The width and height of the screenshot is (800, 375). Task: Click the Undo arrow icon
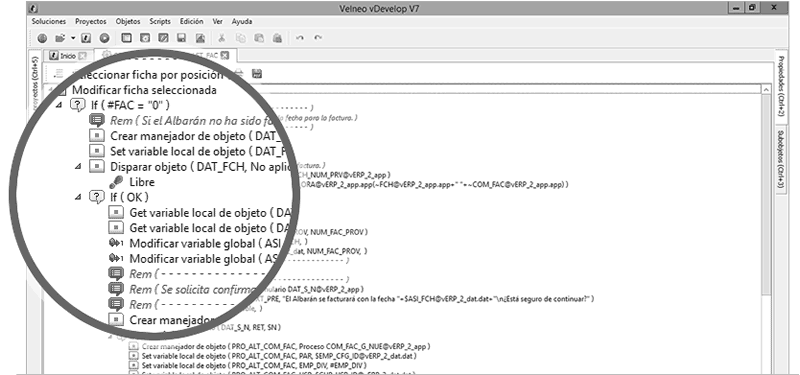tap(300, 38)
